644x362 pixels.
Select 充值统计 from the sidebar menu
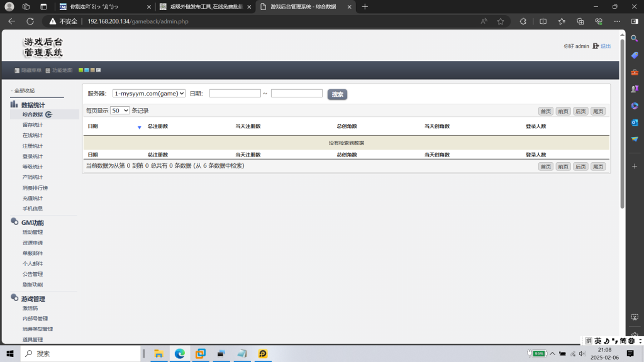coord(33,198)
